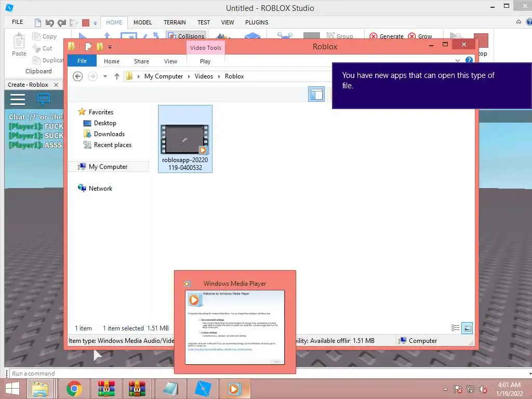Switch to details view layout icon
532x399 pixels.
(455, 328)
